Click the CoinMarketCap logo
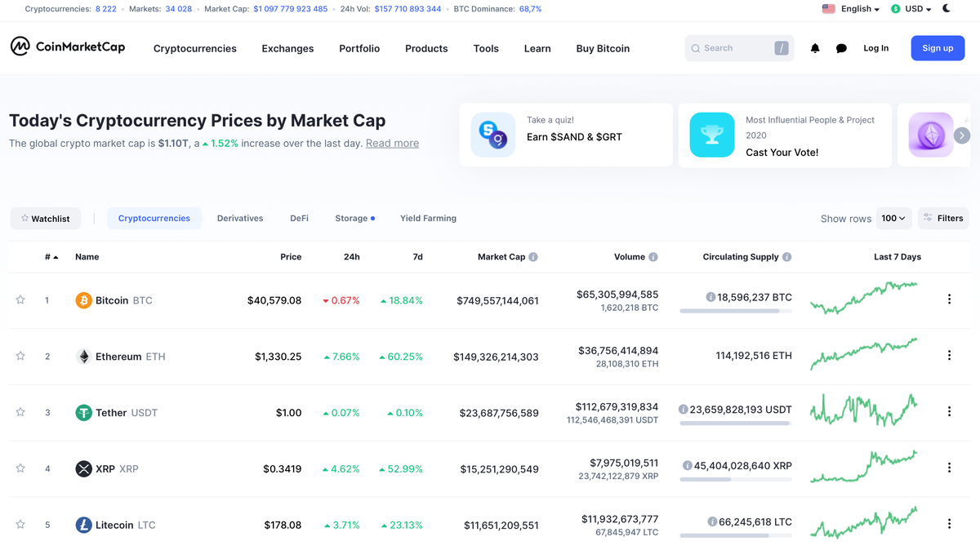 (67, 47)
